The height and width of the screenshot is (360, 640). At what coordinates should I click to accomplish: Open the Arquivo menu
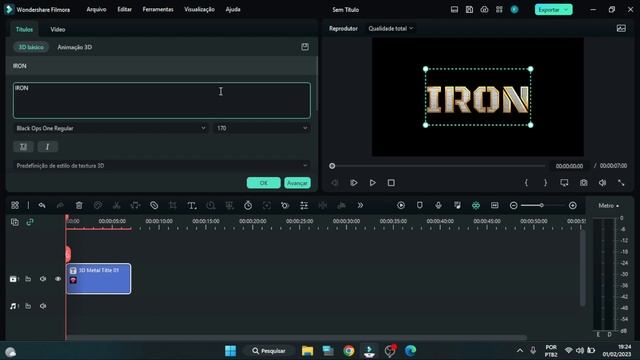[x=96, y=9]
